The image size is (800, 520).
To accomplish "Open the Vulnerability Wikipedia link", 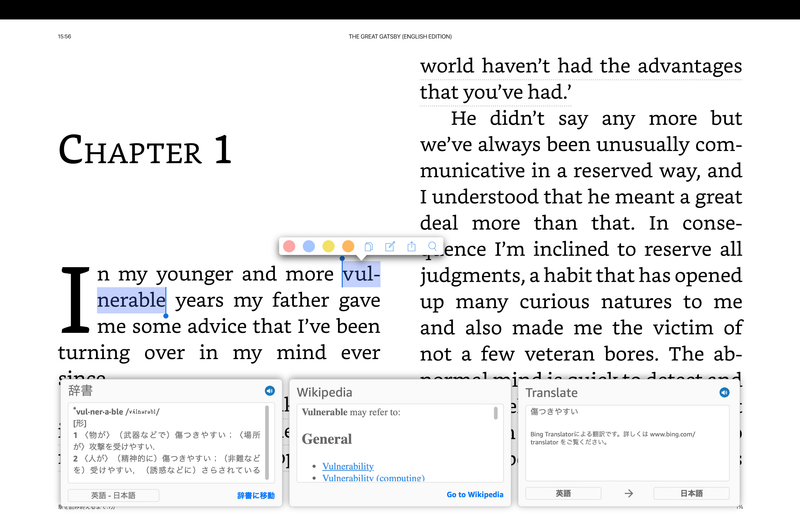I will (348, 466).
